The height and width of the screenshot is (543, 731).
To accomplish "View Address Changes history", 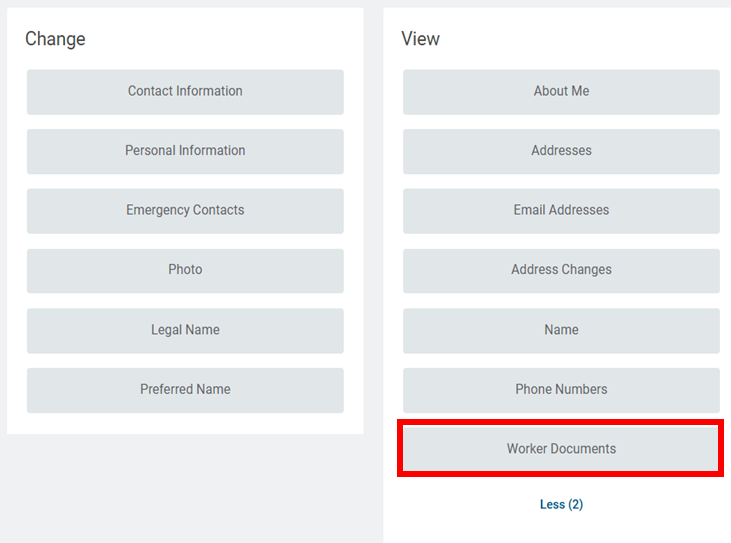I will [x=561, y=270].
